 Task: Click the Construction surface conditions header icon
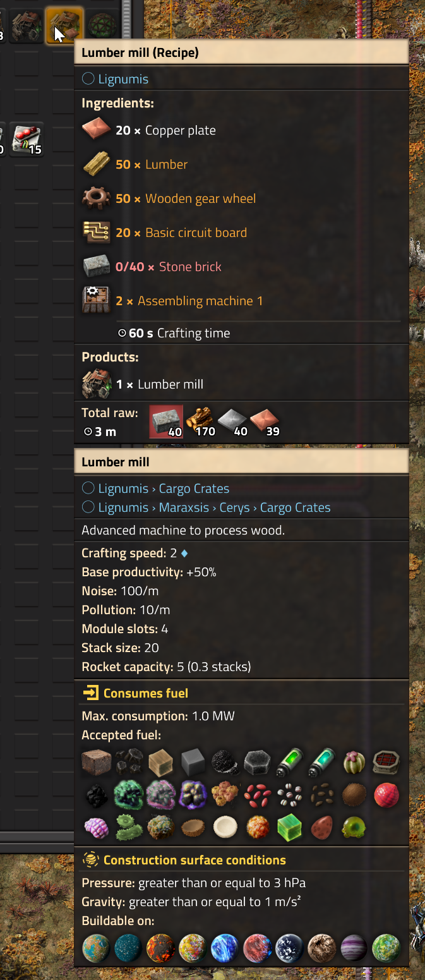point(91,860)
